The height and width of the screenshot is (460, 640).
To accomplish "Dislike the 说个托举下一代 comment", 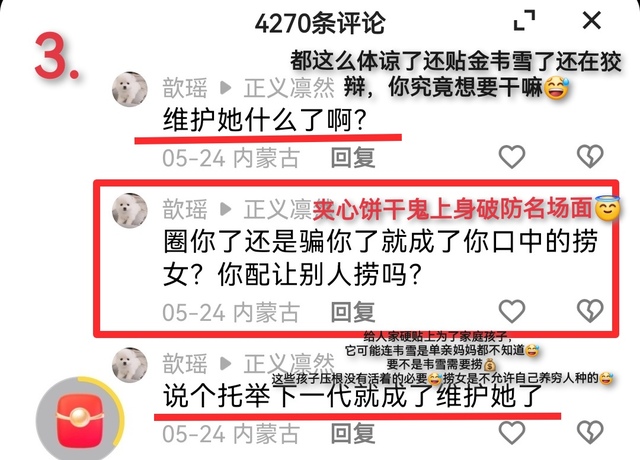I will (590, 433).
